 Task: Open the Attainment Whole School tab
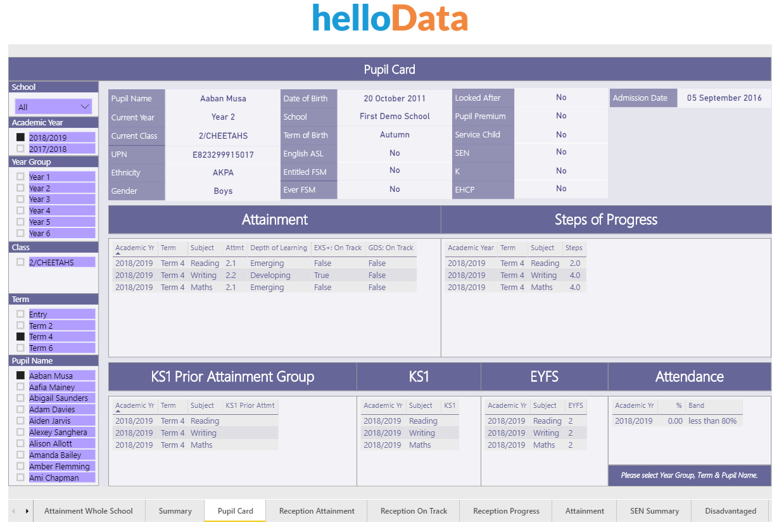(x=89, y=510)
